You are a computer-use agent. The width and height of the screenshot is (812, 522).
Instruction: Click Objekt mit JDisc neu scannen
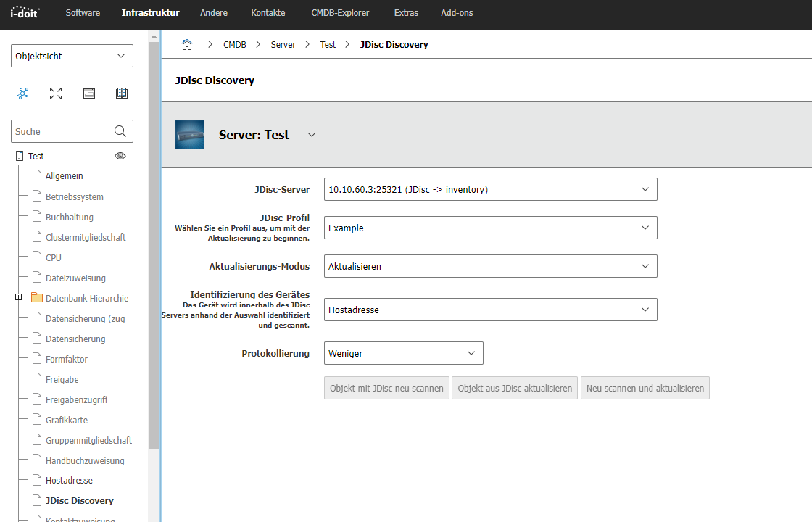[386, 388]
